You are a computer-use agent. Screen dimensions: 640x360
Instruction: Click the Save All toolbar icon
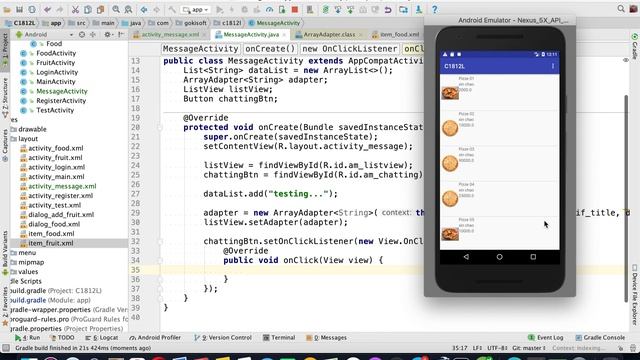[19, 9]
